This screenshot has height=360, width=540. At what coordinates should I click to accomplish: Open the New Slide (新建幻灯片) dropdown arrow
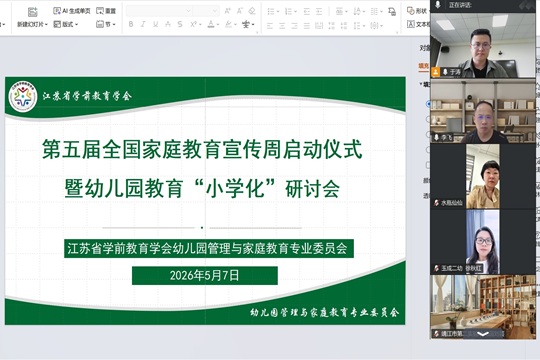click(46, 24)
